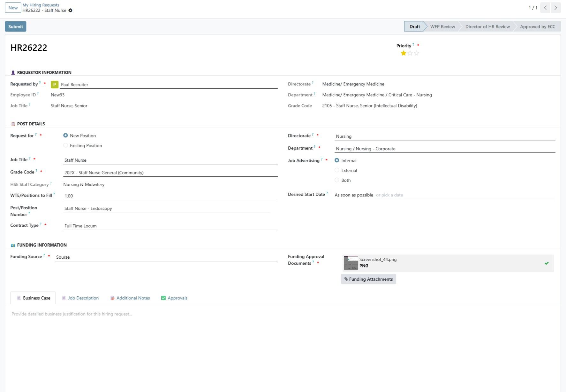The image size is (566, 392).
Task: Click the WFP Review status stage
Action: [x=442, y=26]
